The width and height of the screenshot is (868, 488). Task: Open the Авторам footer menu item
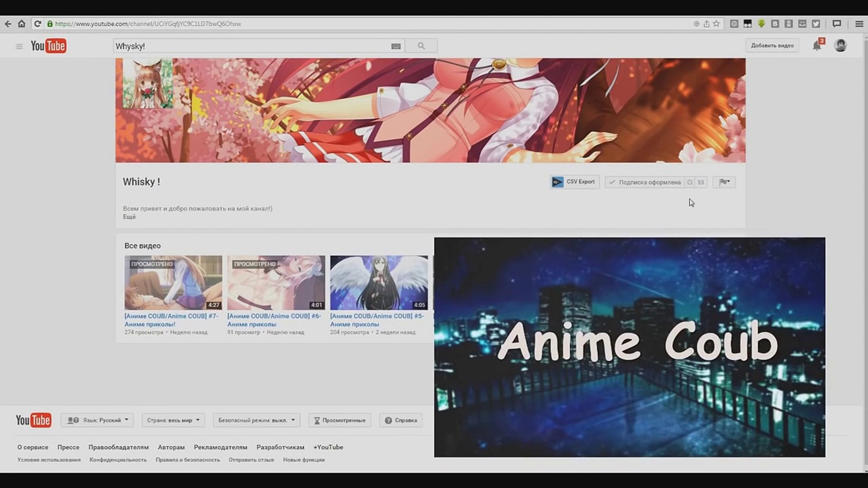coord(171,447)
